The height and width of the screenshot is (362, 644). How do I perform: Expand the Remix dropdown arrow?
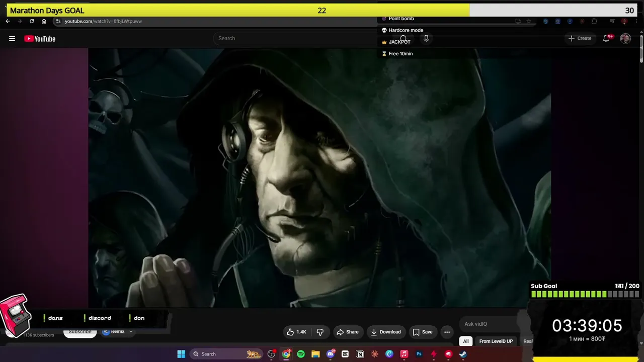pyautogui.click(x=131, y=332)
